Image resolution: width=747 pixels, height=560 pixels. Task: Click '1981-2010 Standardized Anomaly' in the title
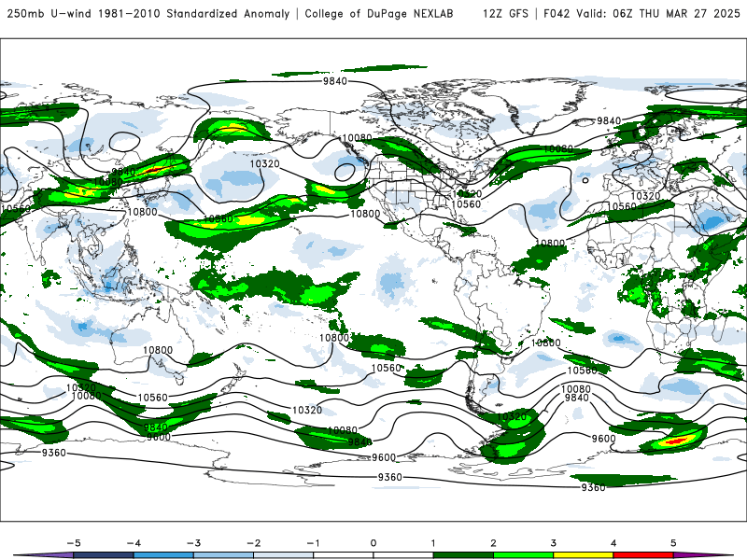194,13
